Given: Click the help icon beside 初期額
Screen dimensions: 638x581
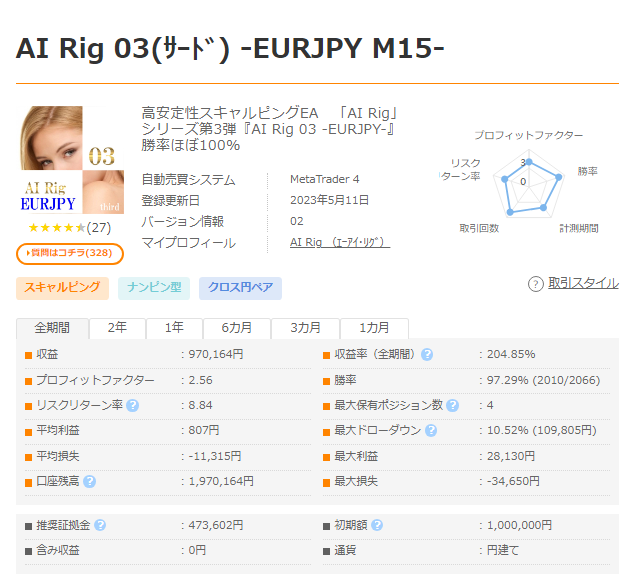Looking at the screenshot, I should coord(377,525).
